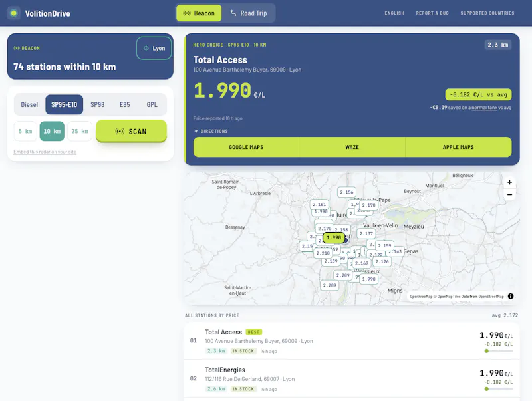This screenshot has height=401, width=532.
Task: Click the 2.126 price marker on map
Action: coord(382,261)
